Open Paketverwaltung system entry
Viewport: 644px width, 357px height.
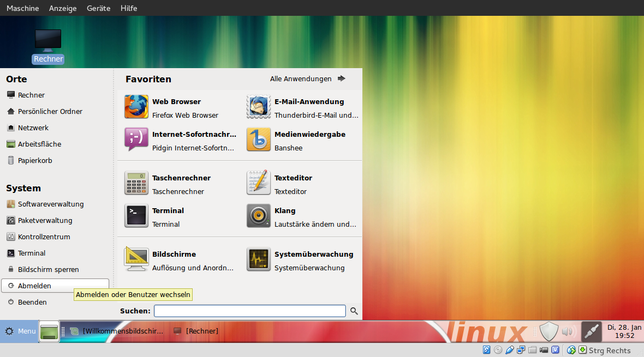[x=56, y=220]
